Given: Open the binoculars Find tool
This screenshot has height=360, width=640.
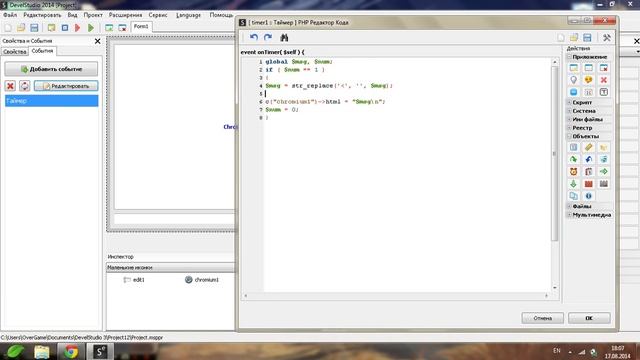Looking at the screenshot, I should 284,38.
